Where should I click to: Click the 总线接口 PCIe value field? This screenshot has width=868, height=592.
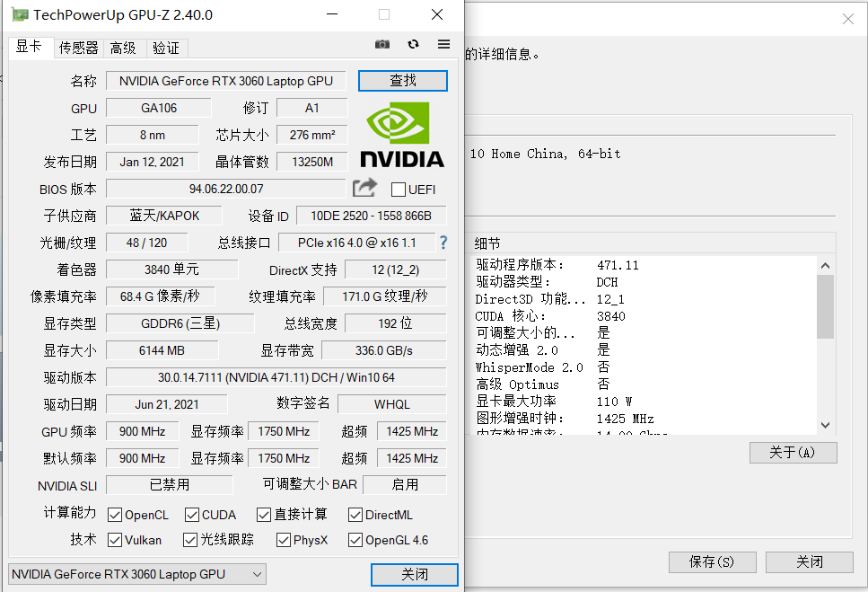tap(356, 243)
